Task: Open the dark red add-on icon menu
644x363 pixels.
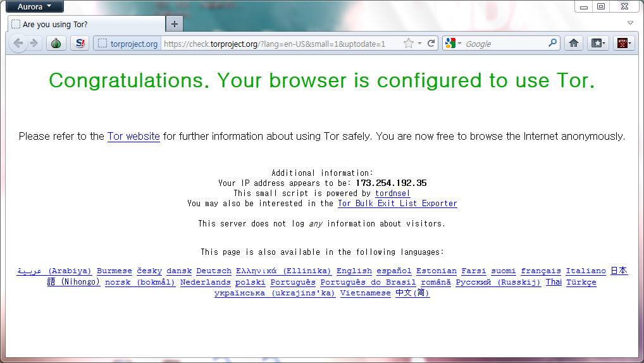Action: tap(624, 43)
